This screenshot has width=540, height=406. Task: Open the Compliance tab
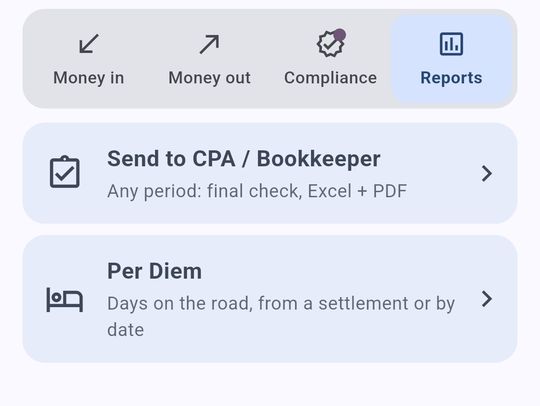[330, 59]
